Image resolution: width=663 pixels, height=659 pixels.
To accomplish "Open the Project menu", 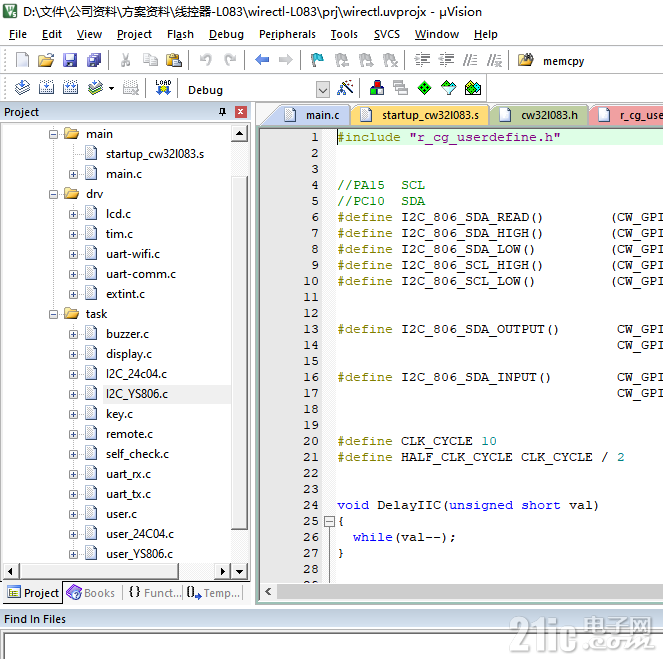I will click(x=134, y=34).
